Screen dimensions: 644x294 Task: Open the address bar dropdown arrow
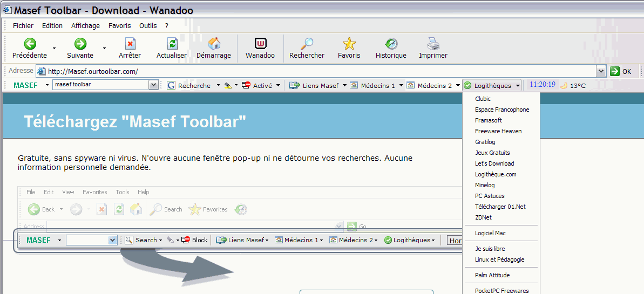point(601,71)
